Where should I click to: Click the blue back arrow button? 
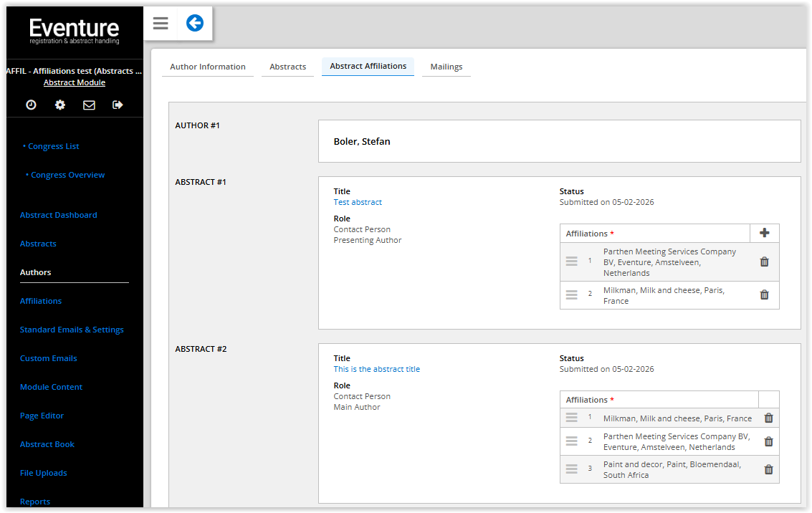pos(194,24)
